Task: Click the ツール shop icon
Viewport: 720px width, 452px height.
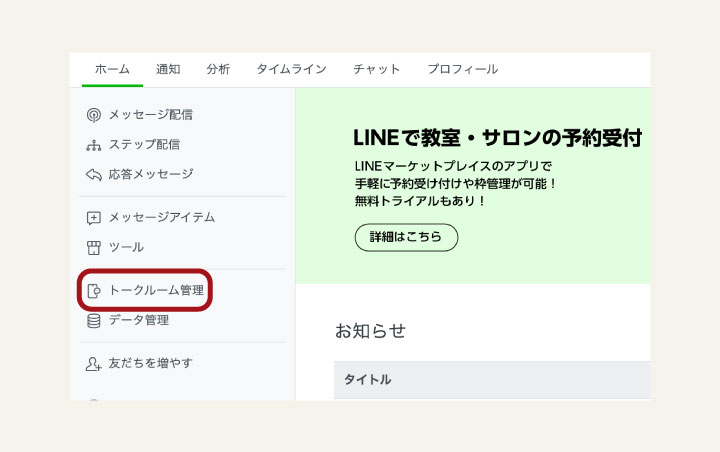Action: click(x=94, y=248)
